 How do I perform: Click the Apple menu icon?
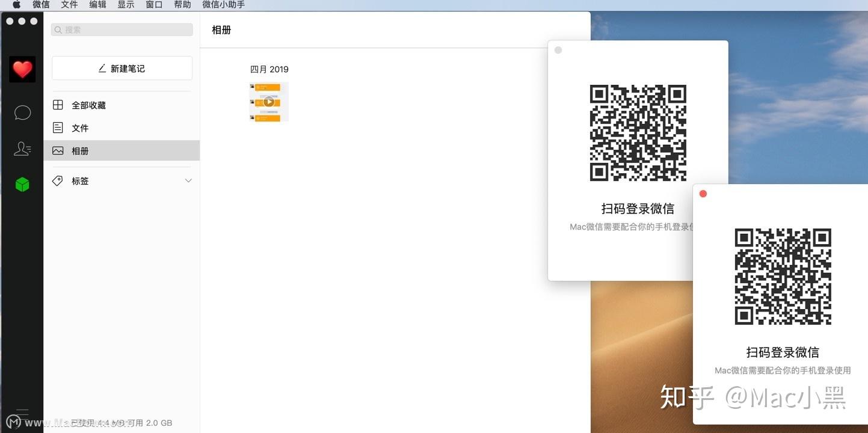(16, 5)
